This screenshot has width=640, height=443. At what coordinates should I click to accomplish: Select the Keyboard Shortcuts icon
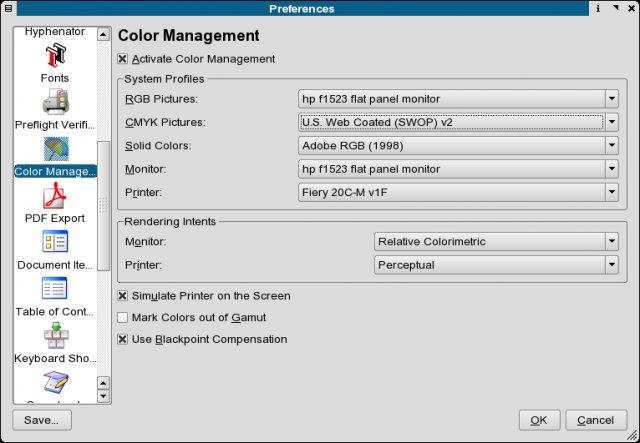tap(56, 336)
